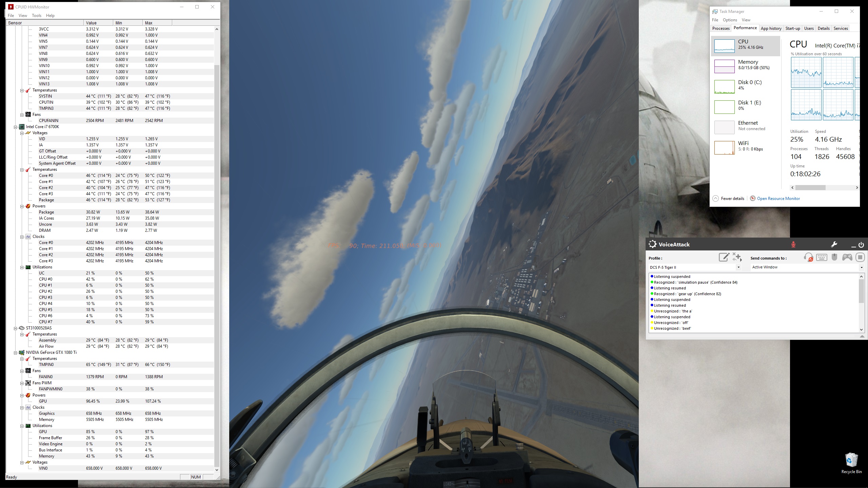Click the fan icon beside CPUFANIN's Fans group
This screenshot has width=868, height=488.
(x=28, y=115)
